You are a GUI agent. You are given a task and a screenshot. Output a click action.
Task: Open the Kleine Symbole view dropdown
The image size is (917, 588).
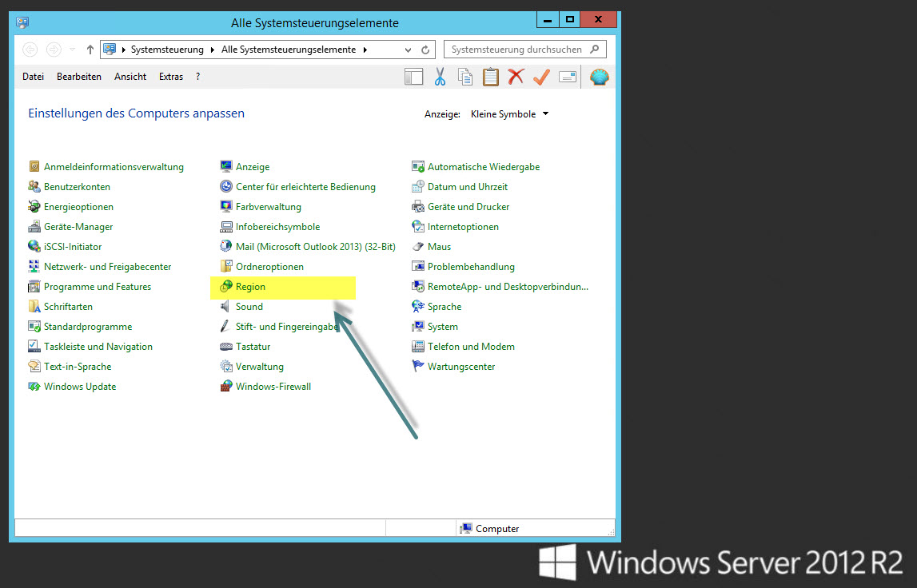[x=509, y=114]
